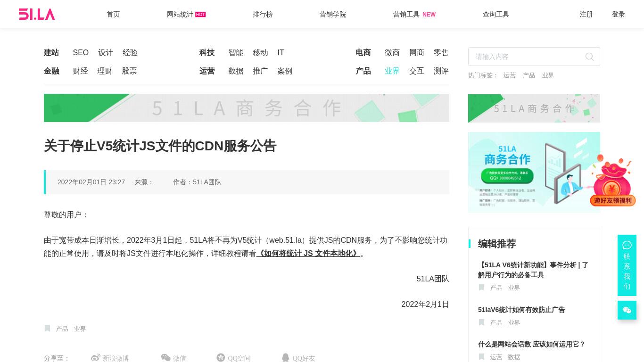Viewport: 644px width, 362px height.
Task: Click tag icon under 事件分析 recommendation
Action: click(x=481, y=288)
